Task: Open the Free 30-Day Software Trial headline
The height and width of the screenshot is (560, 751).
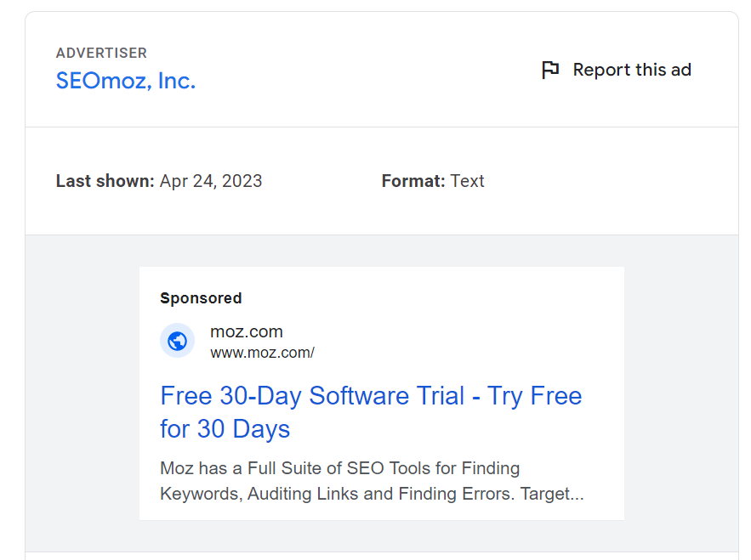Action: coord(371,412)
